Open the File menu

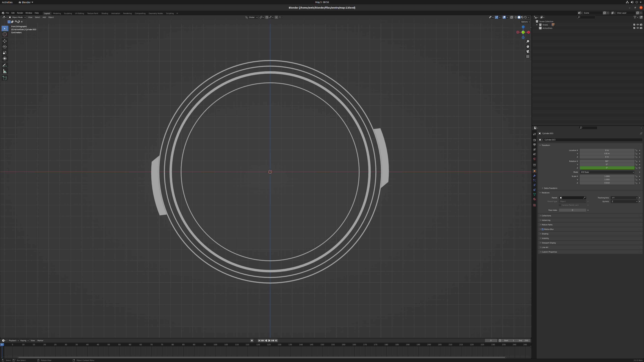point(8,13)
